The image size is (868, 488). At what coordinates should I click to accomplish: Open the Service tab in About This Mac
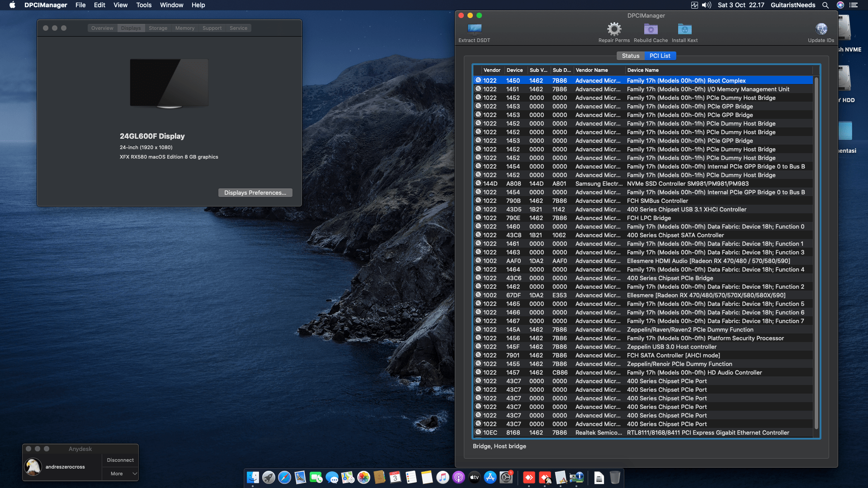(238, 28)
